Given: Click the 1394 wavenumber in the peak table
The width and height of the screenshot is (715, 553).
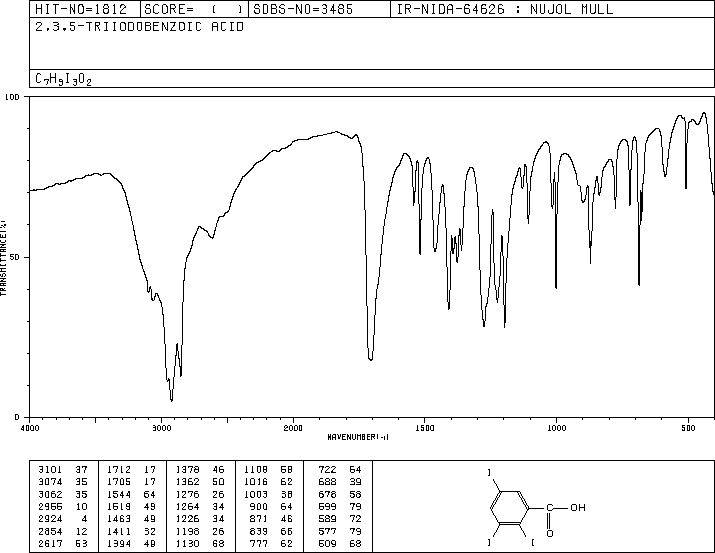Looking at the screenshot, I should [x=119, y=543].
